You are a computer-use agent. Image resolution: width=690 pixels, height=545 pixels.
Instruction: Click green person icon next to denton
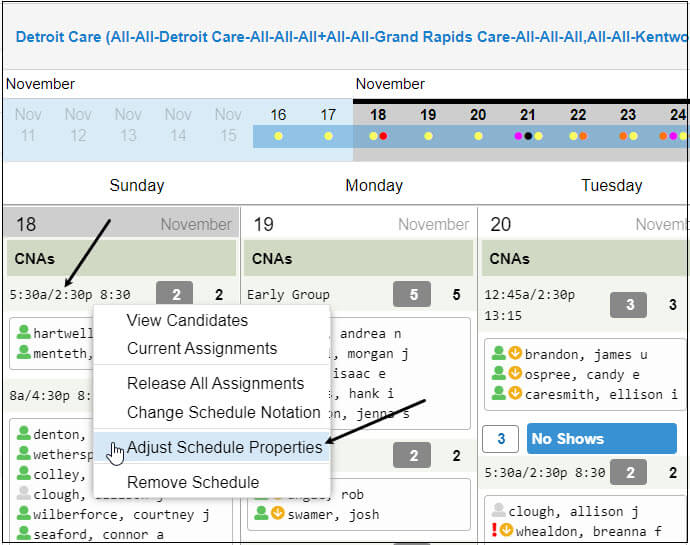click(x=23, y=434)
